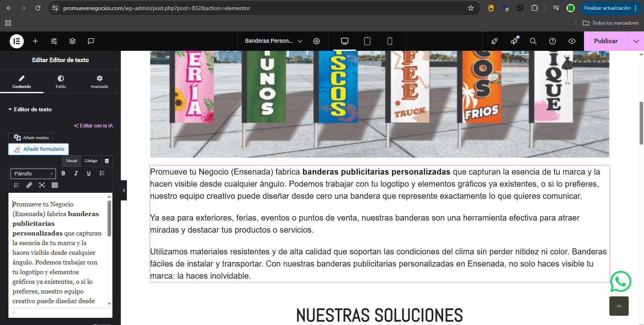This screenshot has height=325, width=644.
Task: Toggle italic formatting in text editor
Action: click(x=76, y=173)
